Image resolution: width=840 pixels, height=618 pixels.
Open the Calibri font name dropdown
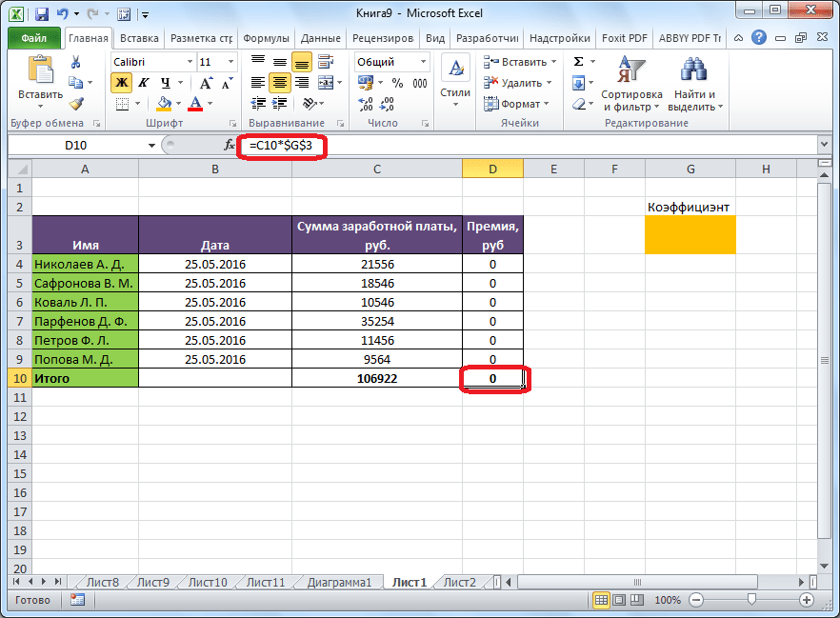pos(188,62)
